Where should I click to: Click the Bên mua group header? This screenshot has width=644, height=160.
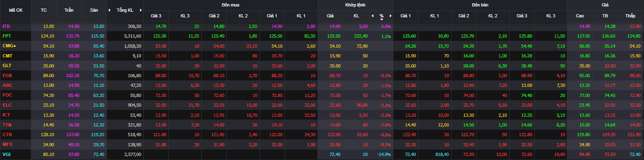tap(230, 5)
